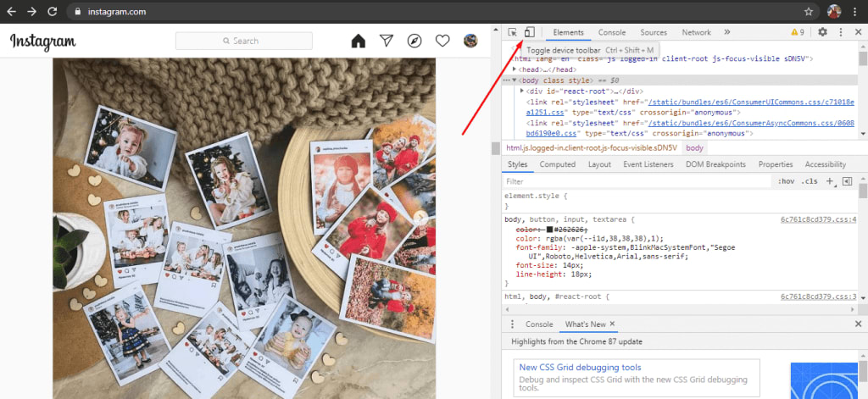
Task: Select html breadcrumb in DOM path
Action: (x=591, y=147)
